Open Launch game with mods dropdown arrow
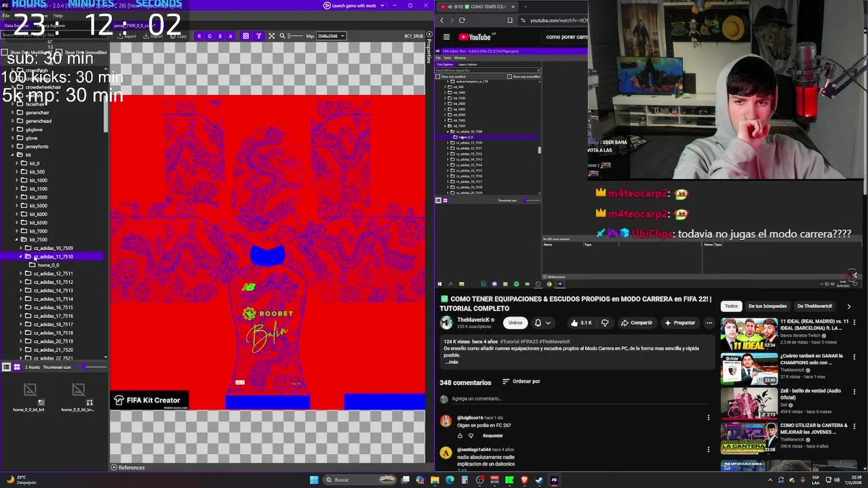Image resolution: width=868 pixels, height=488 pixels. coord(382,5)
